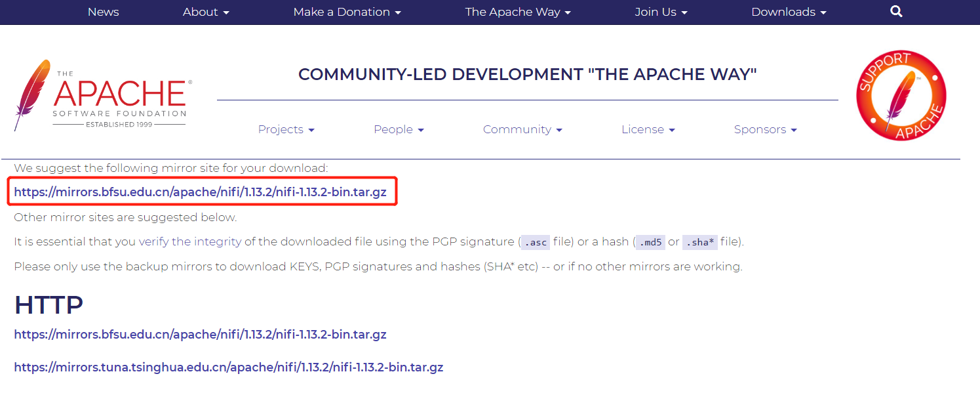Open the Community dropdown
This screenshot has height=397, width=980.
(517, 129)
